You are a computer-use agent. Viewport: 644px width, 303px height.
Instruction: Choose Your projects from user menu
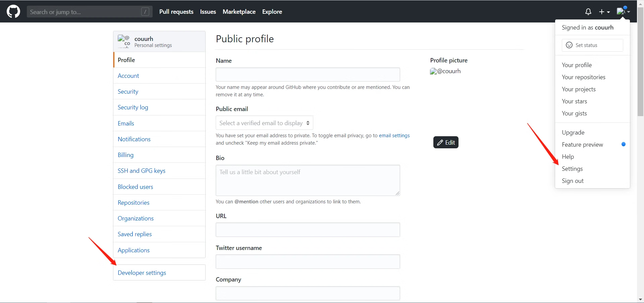[592, 89]
